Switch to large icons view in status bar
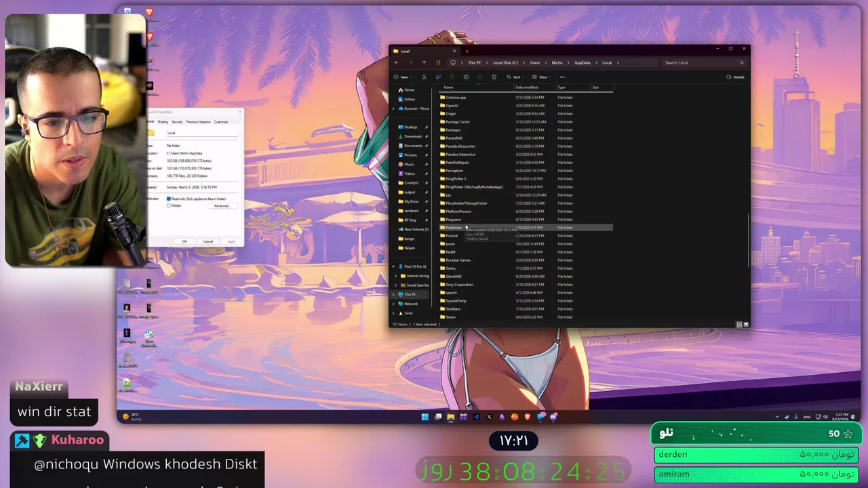Viewport: 868px width, 488px height. [x=746, y=325]
